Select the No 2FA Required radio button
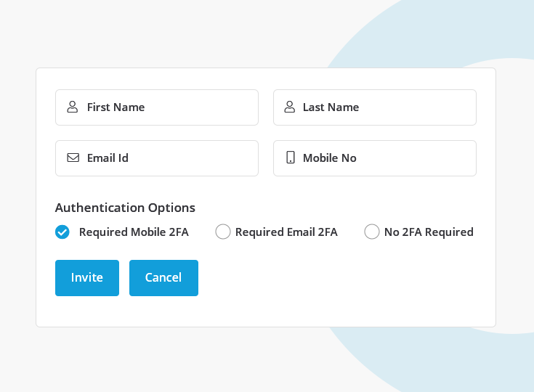 [x=372, y=232]
